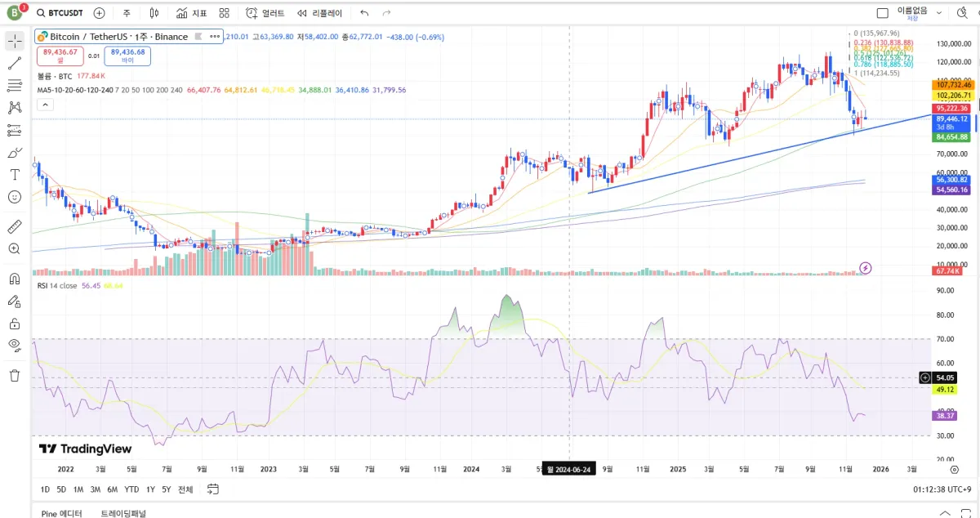Open the weekly interval selector

point(127,13)
